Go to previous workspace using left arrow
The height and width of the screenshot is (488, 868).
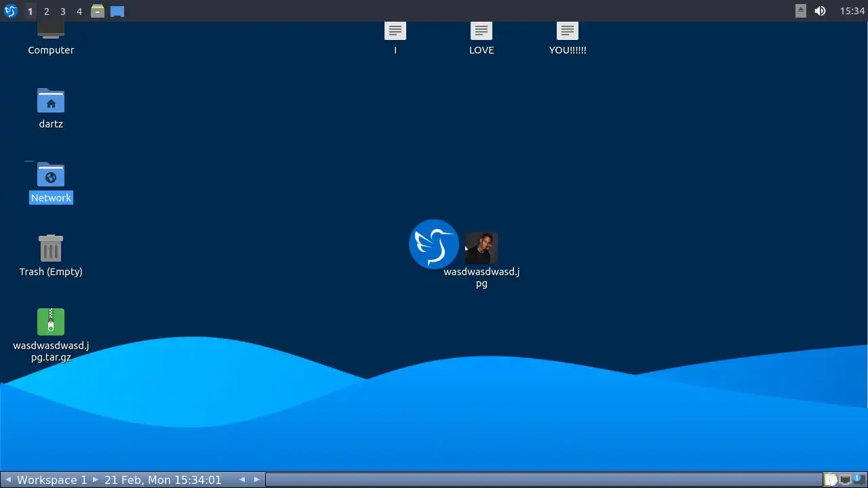coord(8,480)
